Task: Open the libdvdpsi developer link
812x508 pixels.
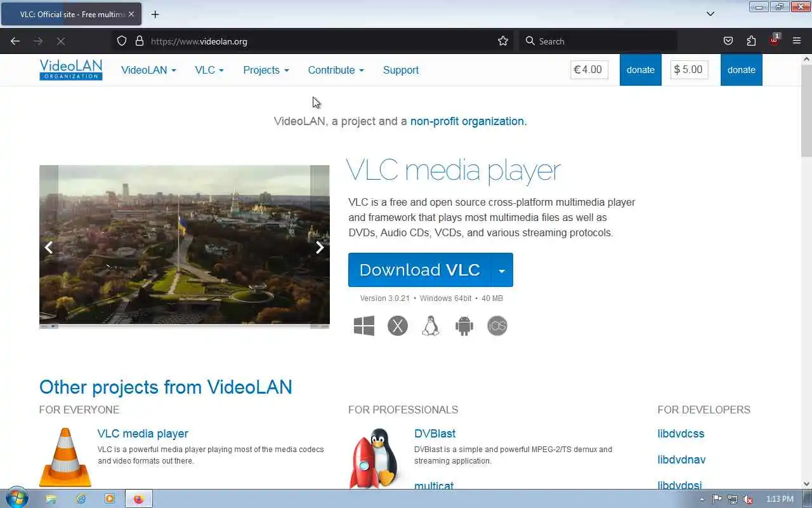Action: [679, 485]
